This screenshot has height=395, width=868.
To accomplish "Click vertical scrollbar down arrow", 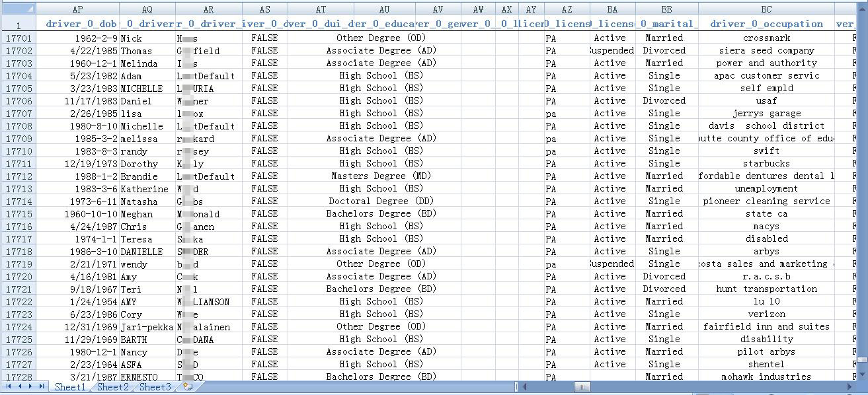I will [862, 375].
